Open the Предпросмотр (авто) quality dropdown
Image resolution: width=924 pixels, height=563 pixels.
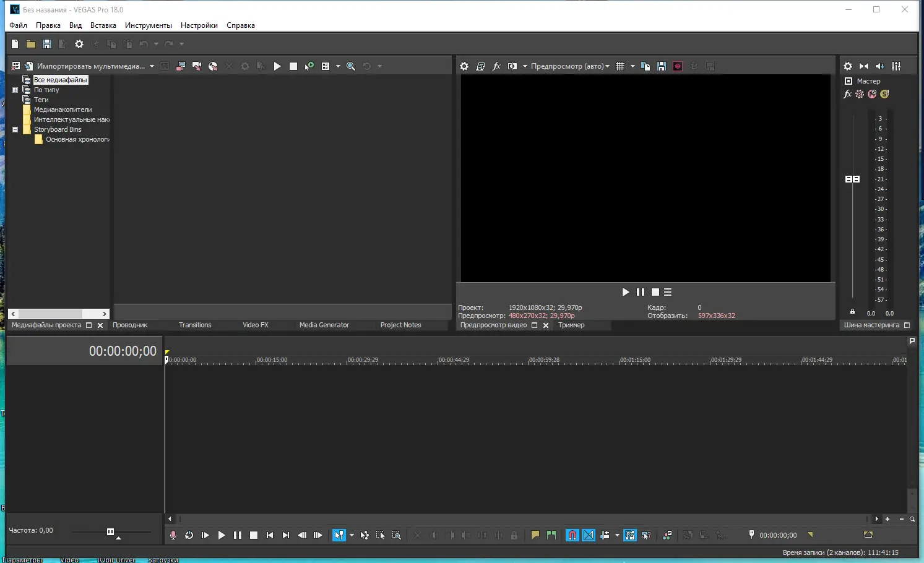pos(569,66)
